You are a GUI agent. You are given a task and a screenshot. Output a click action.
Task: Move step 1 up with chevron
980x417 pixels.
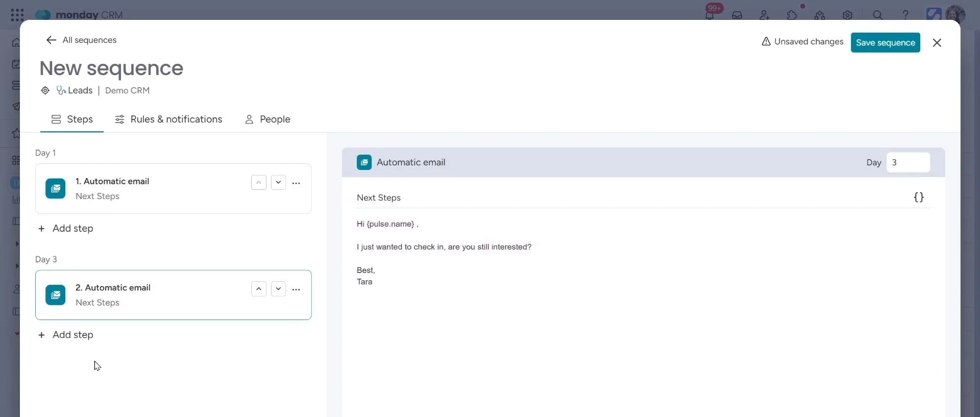pyautogui.click(x=259, y=182)
